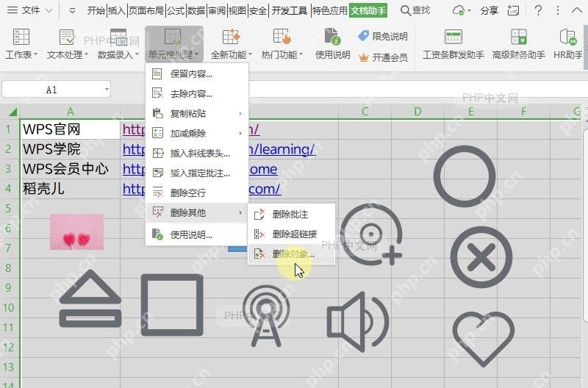Click the 查找 search icon
The height and width of the screenshot is (388, 588).
tap(406, 10)
